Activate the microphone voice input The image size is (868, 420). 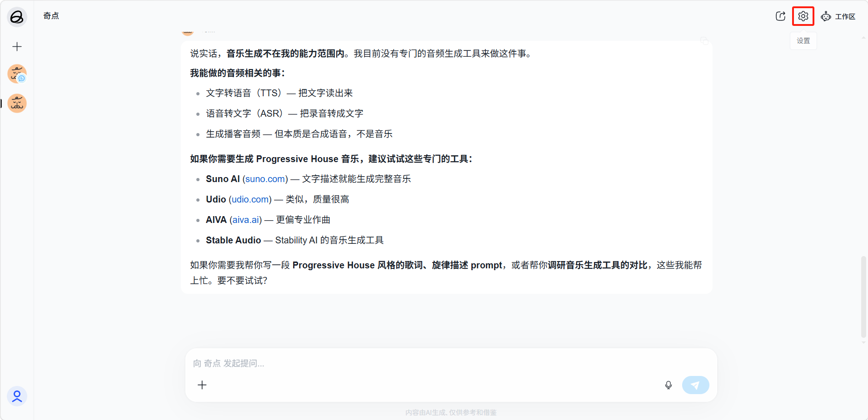668,385
